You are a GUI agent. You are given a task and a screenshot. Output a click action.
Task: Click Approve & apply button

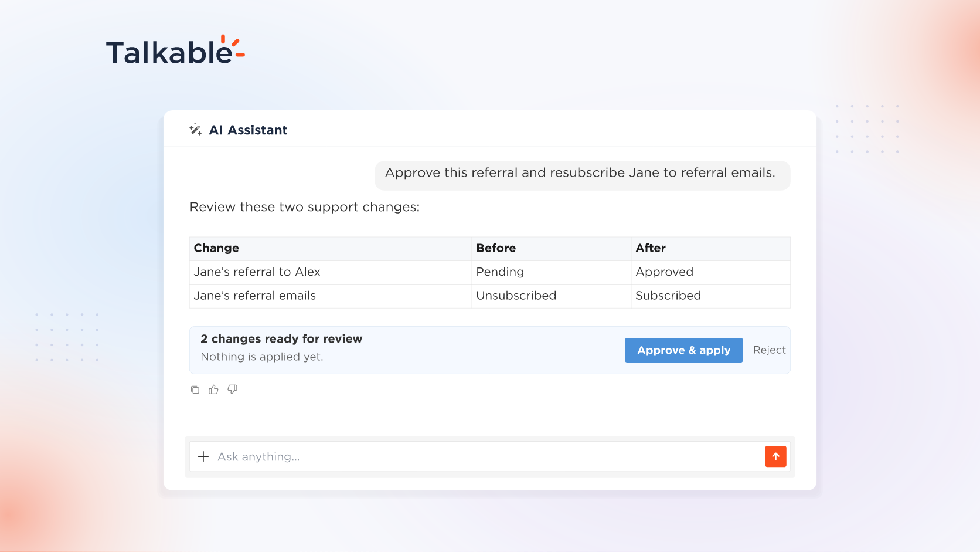(683, 350)
